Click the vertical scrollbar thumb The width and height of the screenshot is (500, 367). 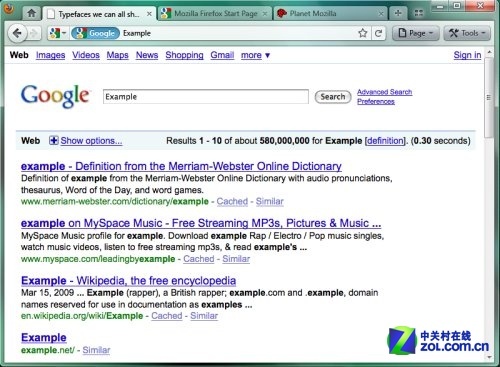tap(489, 97)
